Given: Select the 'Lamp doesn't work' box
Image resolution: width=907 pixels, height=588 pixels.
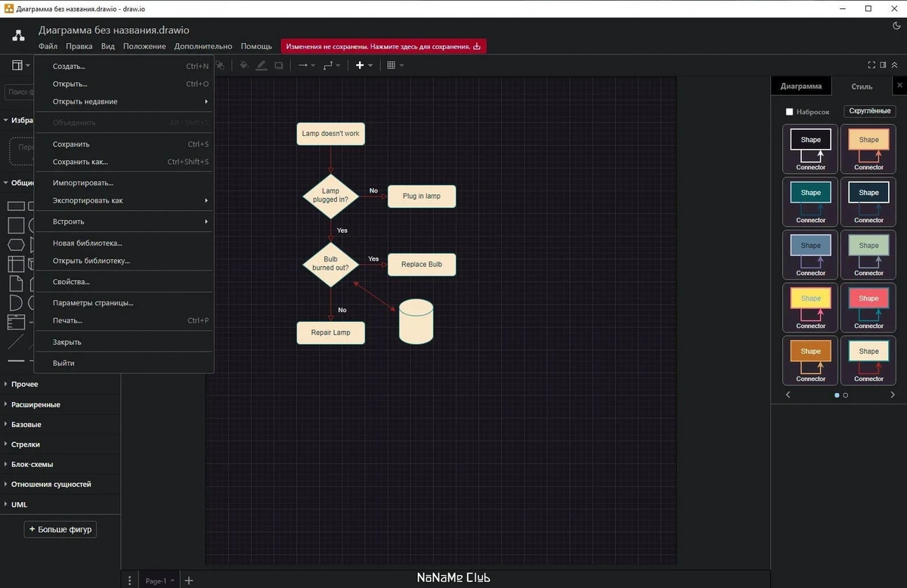Looking at the screenshot, I should (330, 134).
